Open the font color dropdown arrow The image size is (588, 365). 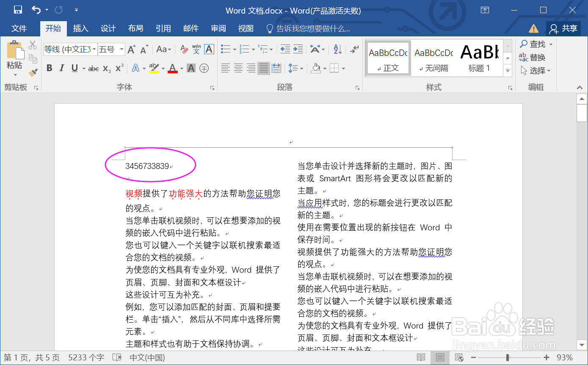point(181,68)
